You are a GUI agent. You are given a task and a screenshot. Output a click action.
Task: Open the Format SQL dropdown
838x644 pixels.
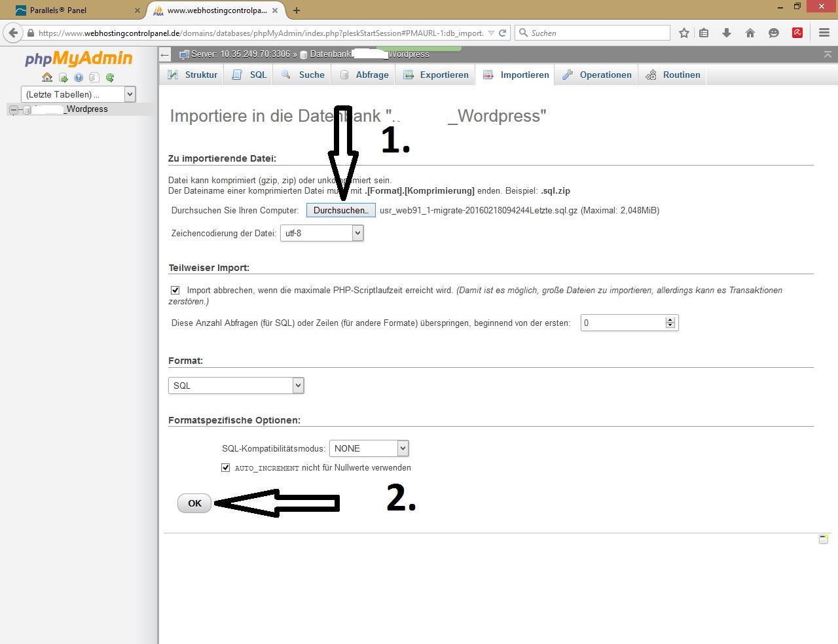tap(236, 385)
